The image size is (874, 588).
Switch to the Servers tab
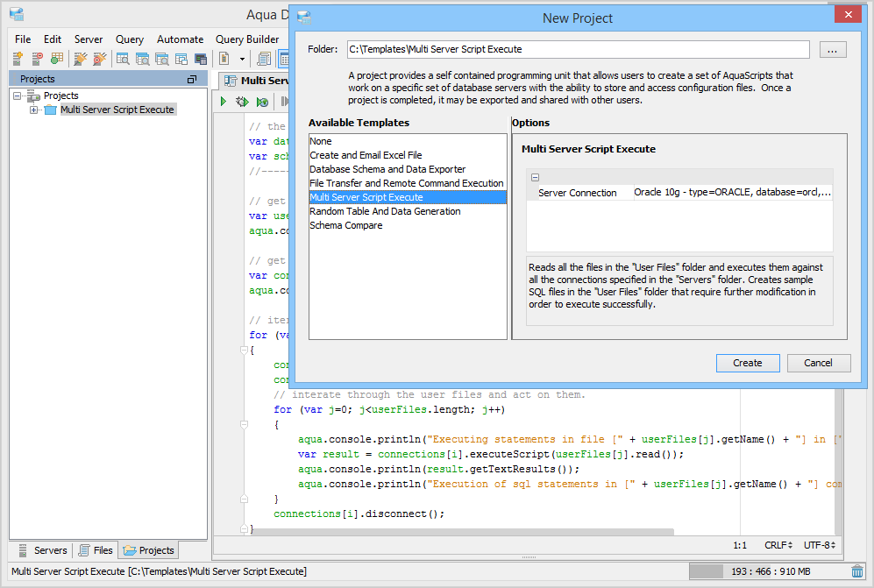pos(43,550)
